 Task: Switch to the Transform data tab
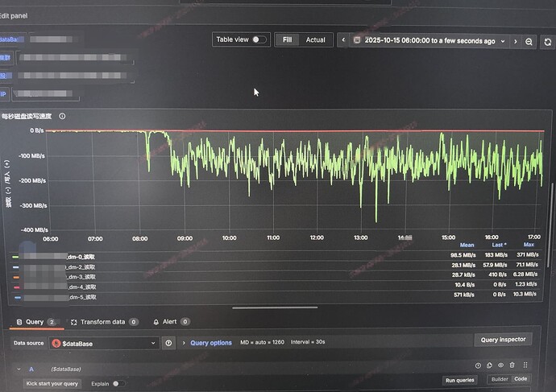tap(104, 322)
